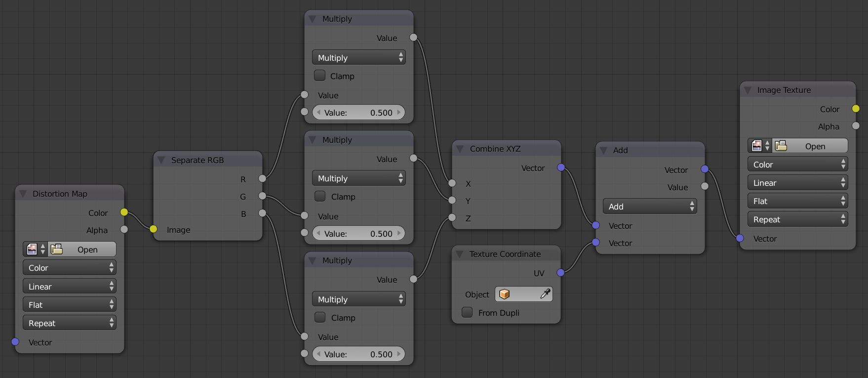Open operation dropdown in bottom Multiply node
Image resolution: width=868 pixels, height=378 pixels.
(359, 299)
